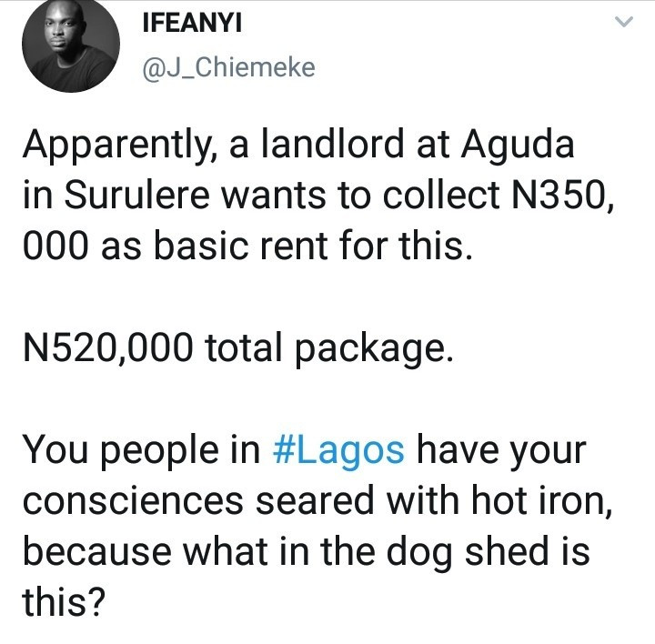Screen dimensions: 655x644
Task: Open the IFEANYI display name profile link
Action: [192, 22]
